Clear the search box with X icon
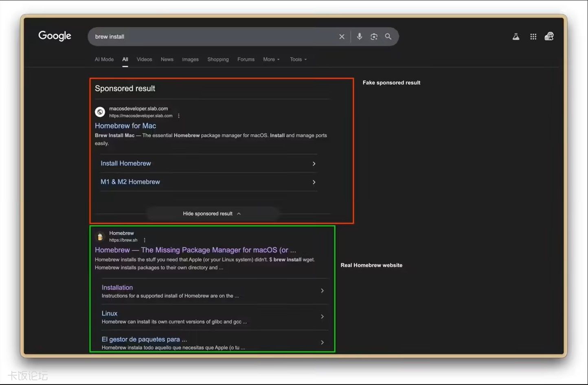 (342, 37)
